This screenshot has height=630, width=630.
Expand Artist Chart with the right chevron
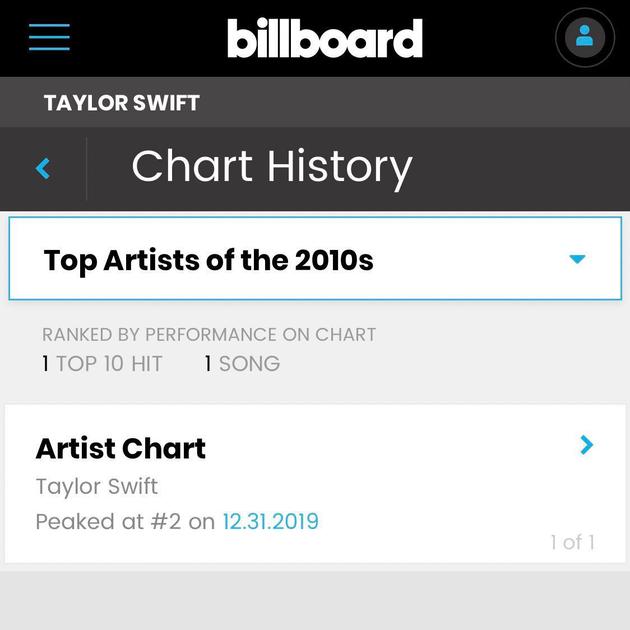(x=587, y=446)
